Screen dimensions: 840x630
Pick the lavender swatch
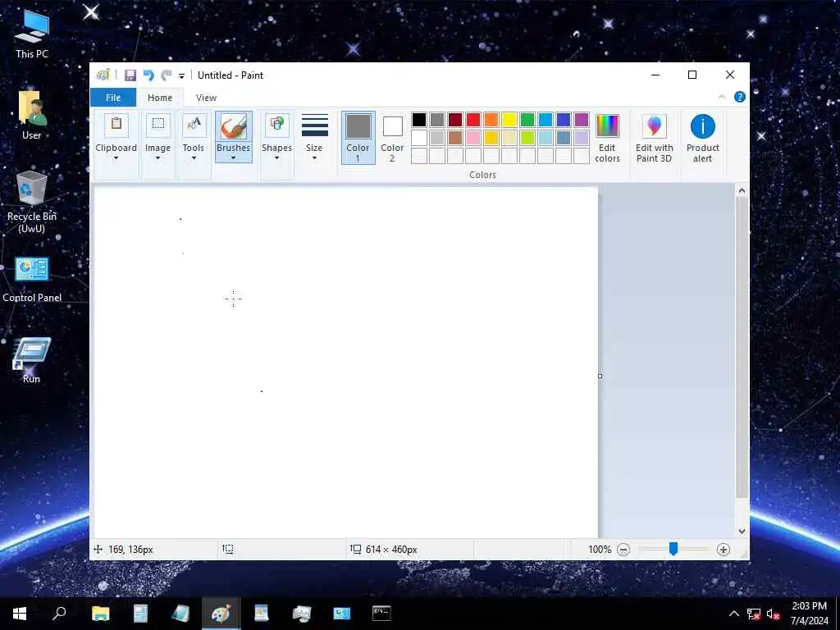[x=582, y=138]
